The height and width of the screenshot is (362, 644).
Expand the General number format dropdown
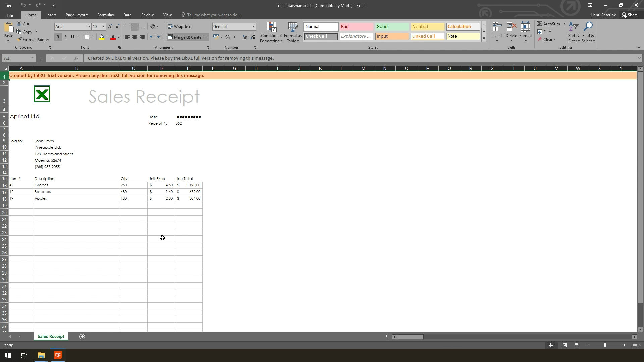[254, 27]
